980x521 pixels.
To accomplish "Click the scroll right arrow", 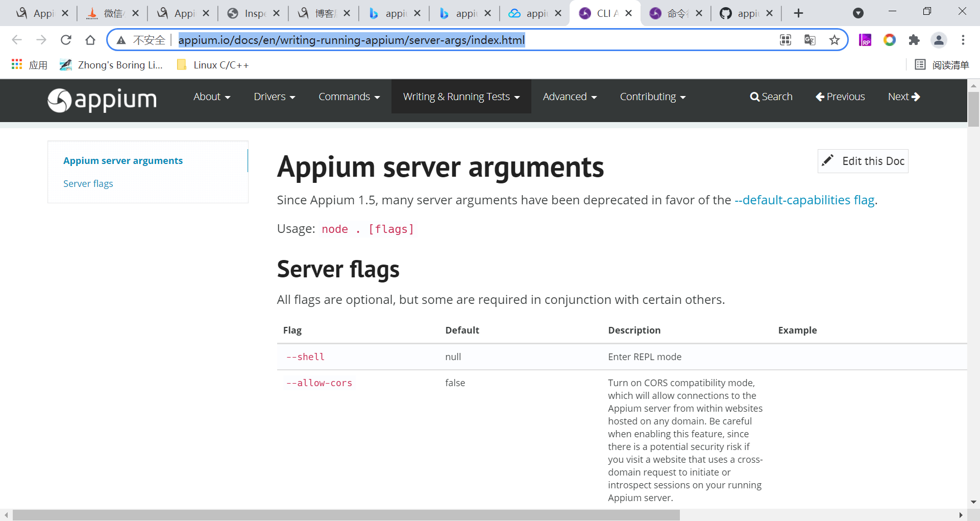I will tap(961, 515).
